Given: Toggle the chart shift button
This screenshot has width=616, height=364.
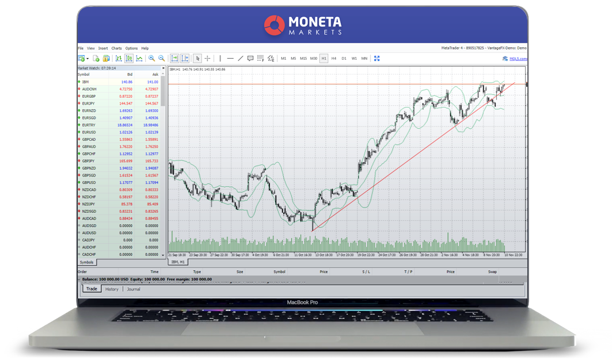Looking at the screenshot, I should coord(185,59).
